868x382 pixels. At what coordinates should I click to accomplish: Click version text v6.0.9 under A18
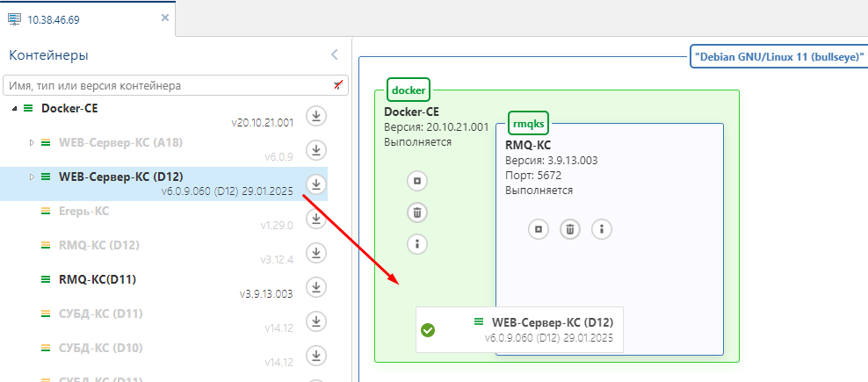pyautogui.click(x=279, y=156)
